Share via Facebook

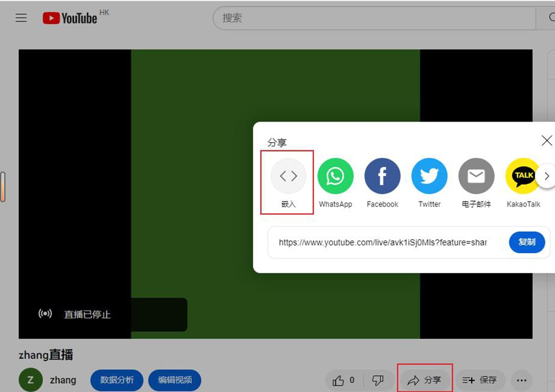(x=382, y=177)
